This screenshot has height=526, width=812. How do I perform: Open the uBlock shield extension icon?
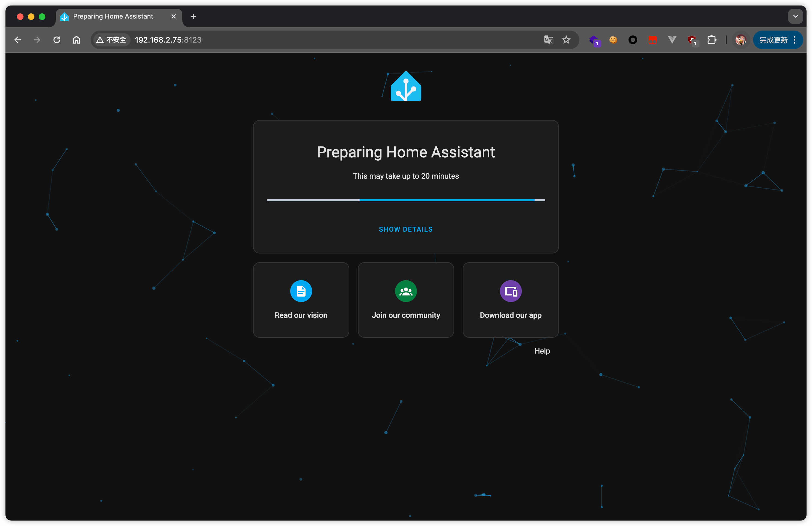click(692, 40)
